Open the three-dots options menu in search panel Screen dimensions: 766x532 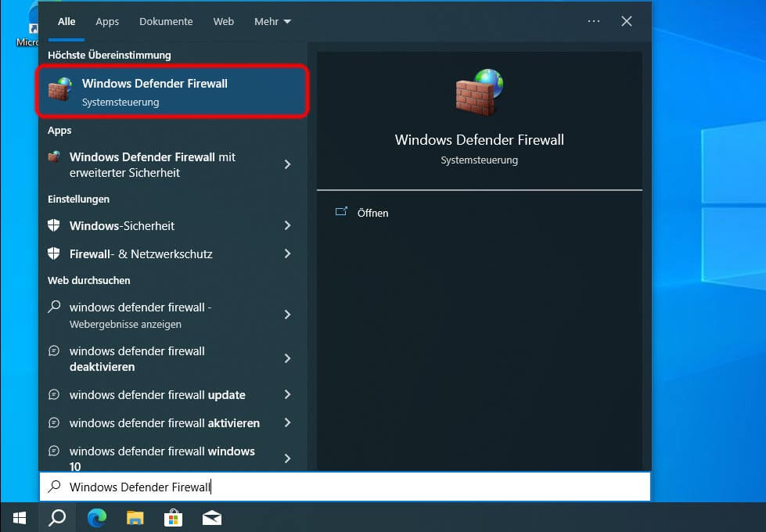click(594, 21)
